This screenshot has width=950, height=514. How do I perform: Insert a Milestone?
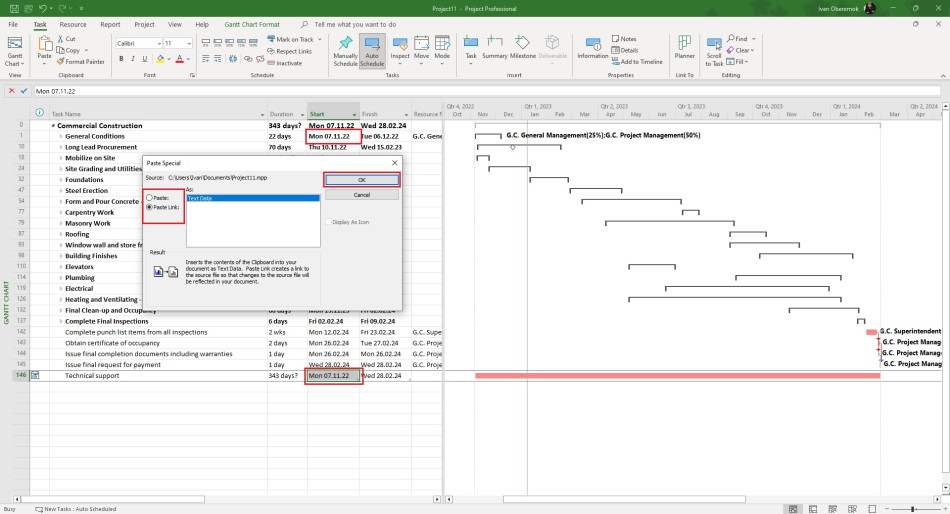tap(522, 47)
